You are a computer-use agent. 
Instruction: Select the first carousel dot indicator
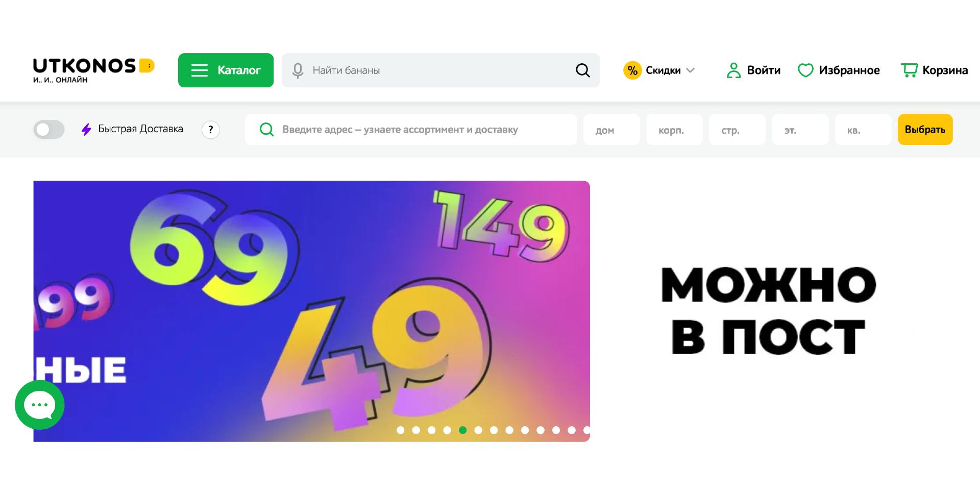point(401,430)
